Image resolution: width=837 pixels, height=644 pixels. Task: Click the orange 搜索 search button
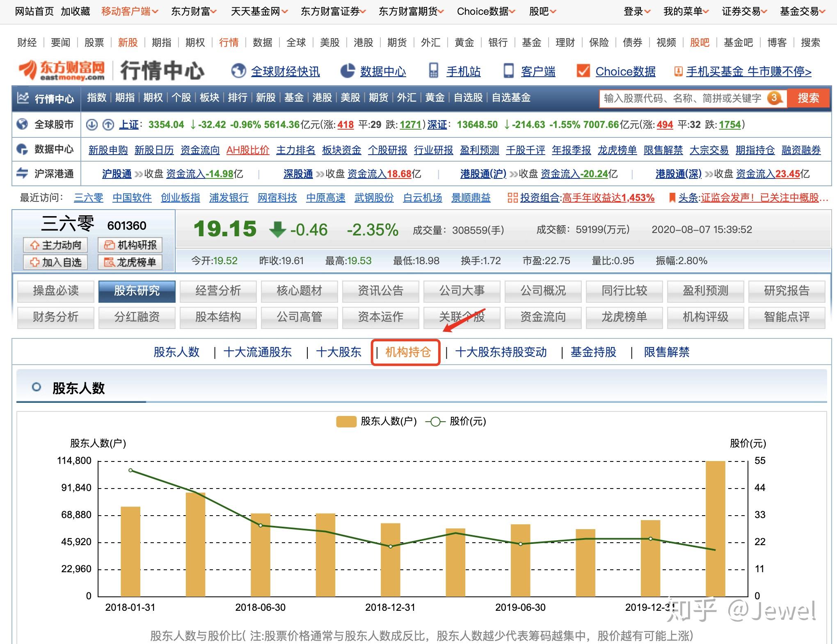pyautogui.click(x=808, y=98)
